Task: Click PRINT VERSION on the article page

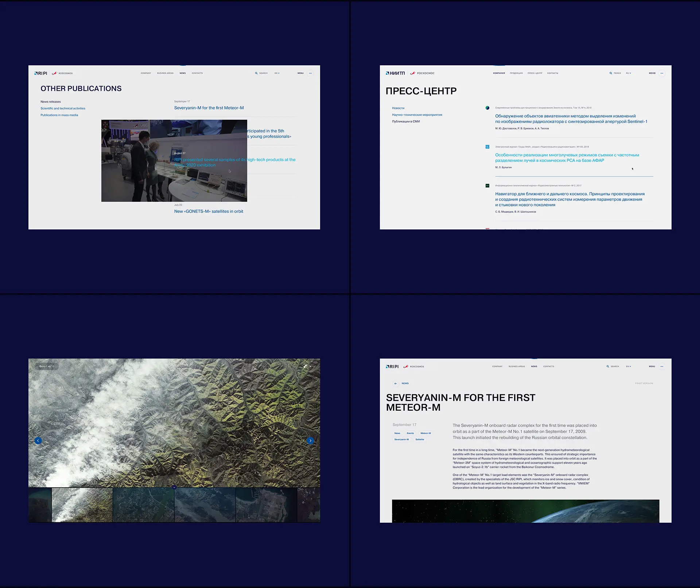Action: click(644, 383)
